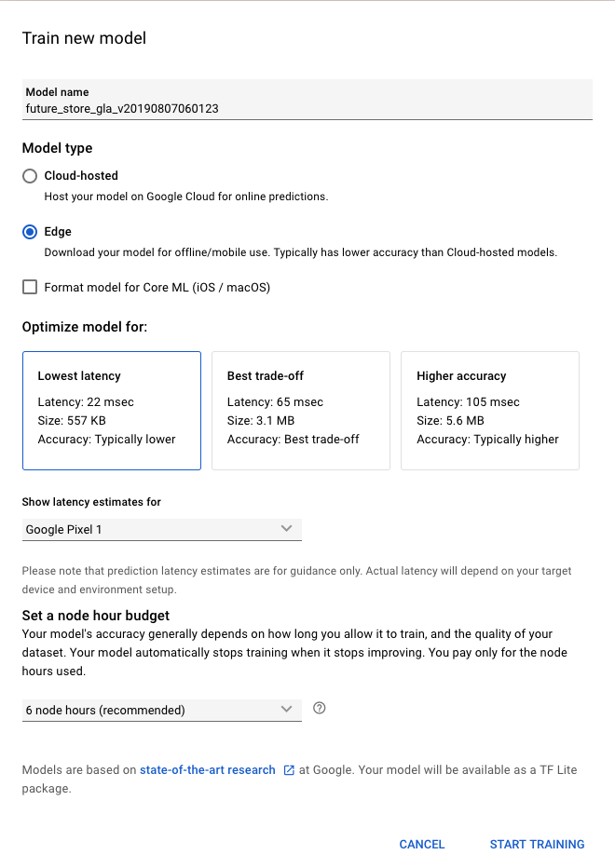Click the chevron arrow on Google Pixel 1 dropdown
This screenshot has height=868, width=615.
[x=287, y=529]
